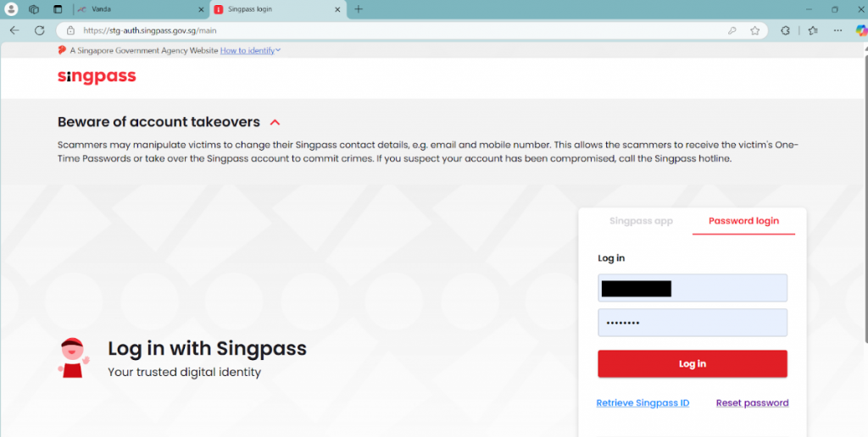Screen dimensions: 868x437
Task: Open the Copilot sidebar icon
Action: (x=861, y=30)
